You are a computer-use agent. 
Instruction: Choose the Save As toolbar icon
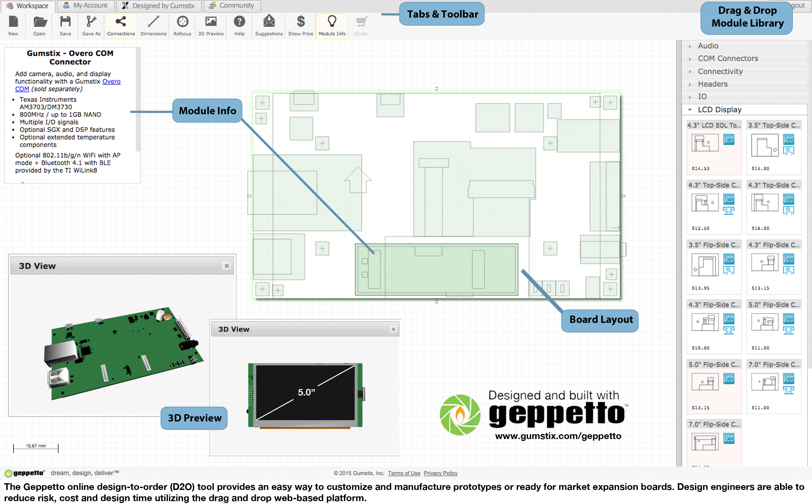tap(91, 26)
